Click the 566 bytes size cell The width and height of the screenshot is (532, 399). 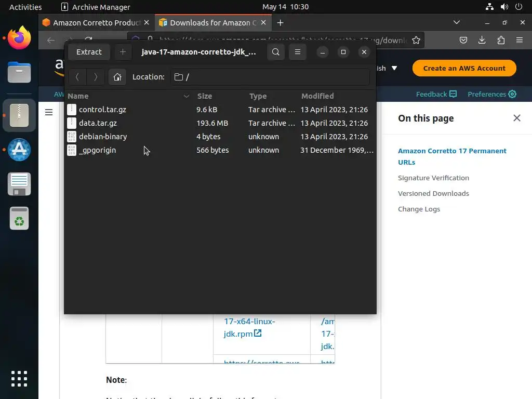[x=212, y=150]
